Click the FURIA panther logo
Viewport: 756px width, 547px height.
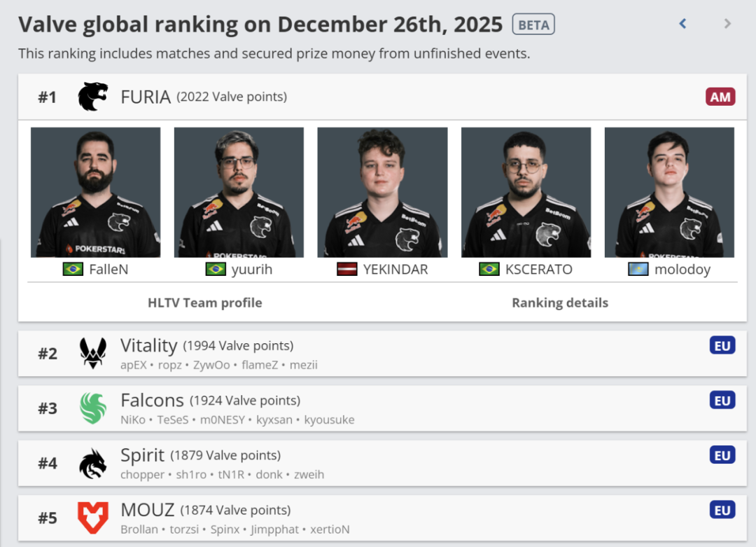92,97
